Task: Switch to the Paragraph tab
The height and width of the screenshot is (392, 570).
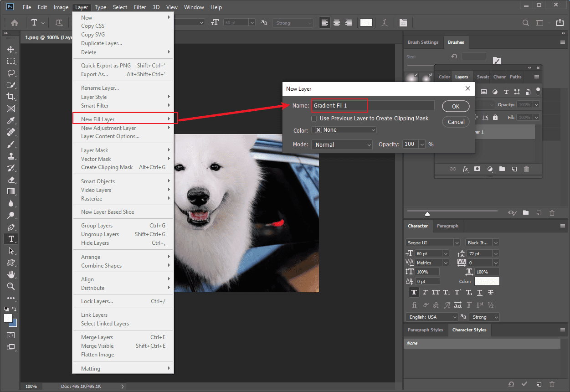Action: coord(447,226)
